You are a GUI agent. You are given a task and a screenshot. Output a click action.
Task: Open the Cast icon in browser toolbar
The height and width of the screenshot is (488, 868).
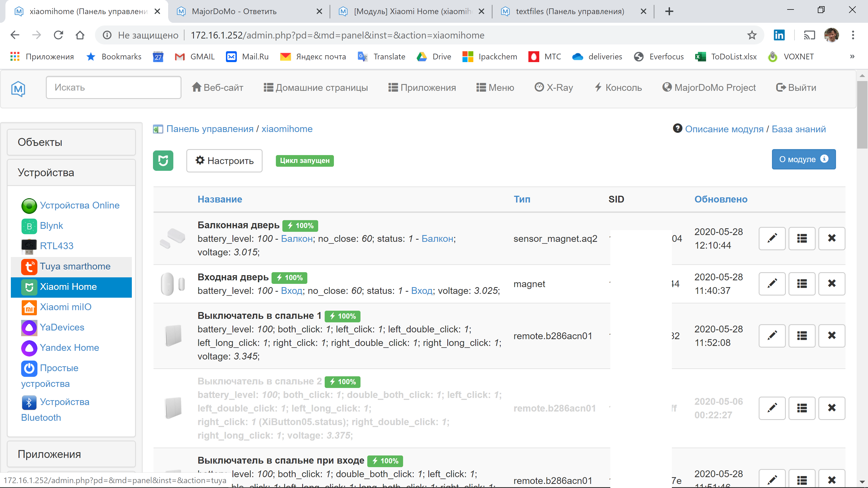point(809,35)
